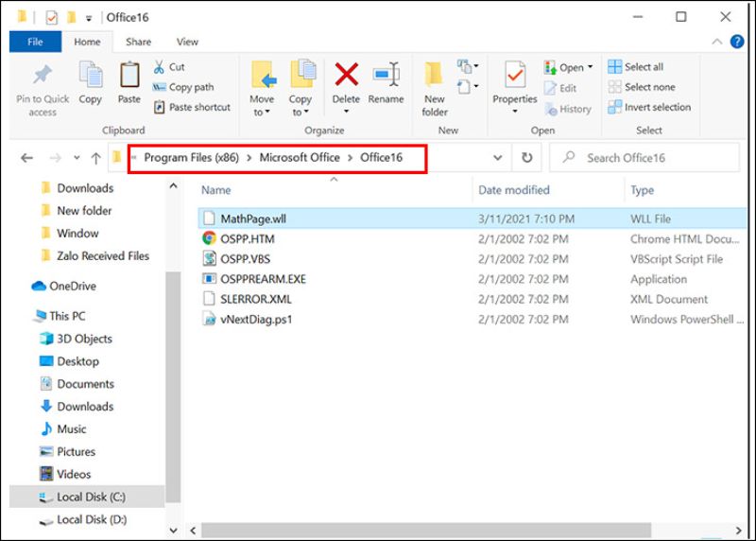Viewport: 756px width, 541px height.
Task: Click Pin to Quick access icon
Action: point(43,75)
